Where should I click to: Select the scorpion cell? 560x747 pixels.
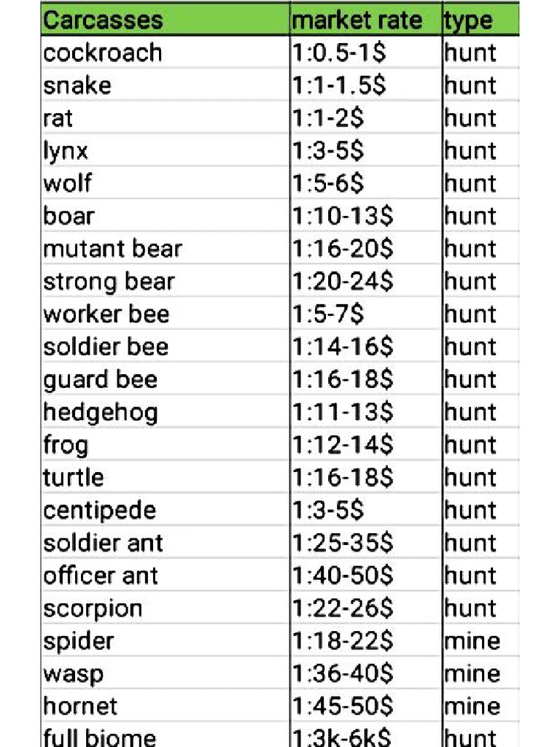tap(93, 608)
